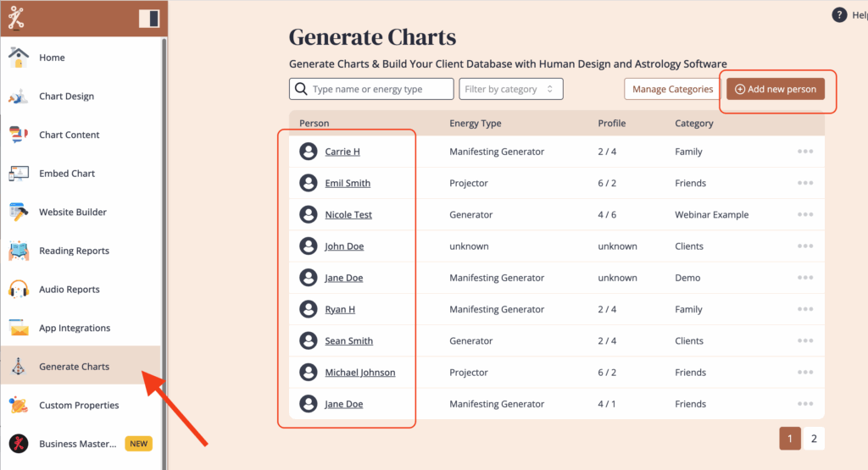
Task: Open Chart Design from sidebar icon
Action: [x=19, y=97]
